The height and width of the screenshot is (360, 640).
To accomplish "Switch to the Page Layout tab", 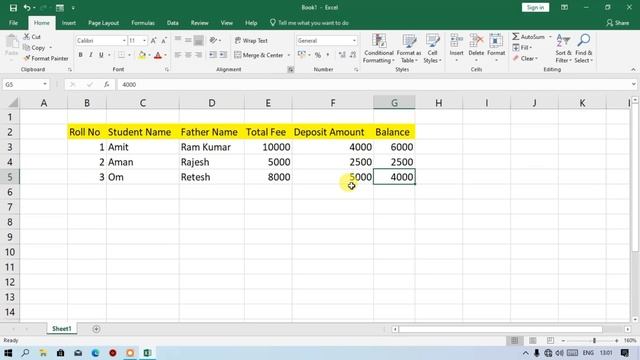I will point(103,23).
